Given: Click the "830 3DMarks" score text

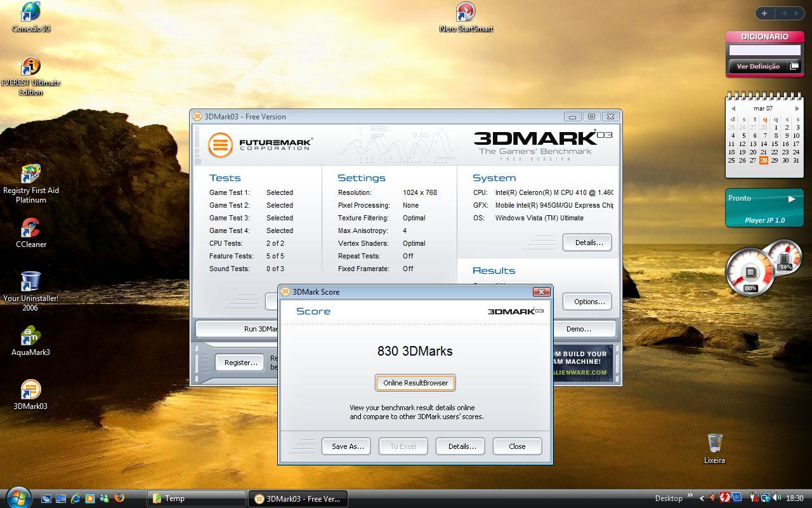Looking at the screenshot, I should click(x=415, y=351).
